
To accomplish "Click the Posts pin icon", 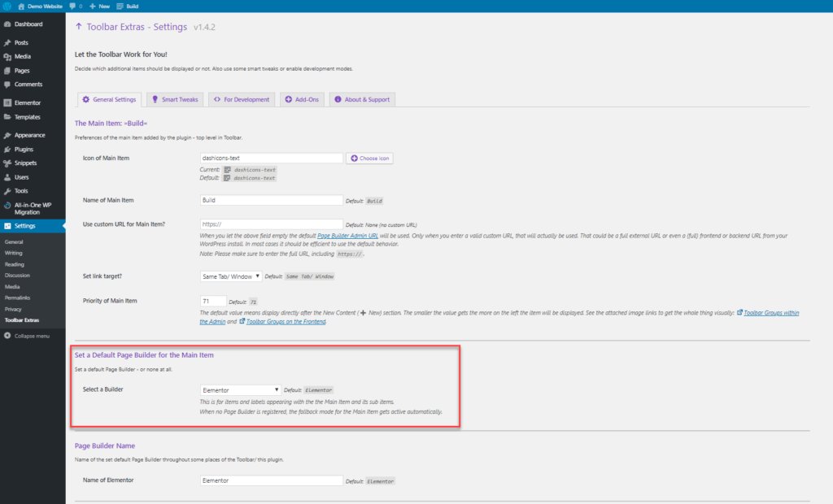I will 7,42.
